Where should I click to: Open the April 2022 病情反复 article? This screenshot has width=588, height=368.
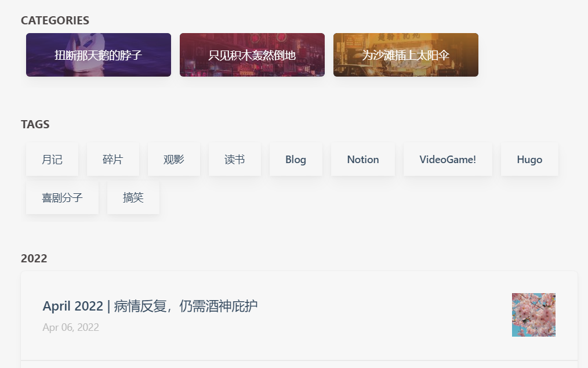[150, 306]
